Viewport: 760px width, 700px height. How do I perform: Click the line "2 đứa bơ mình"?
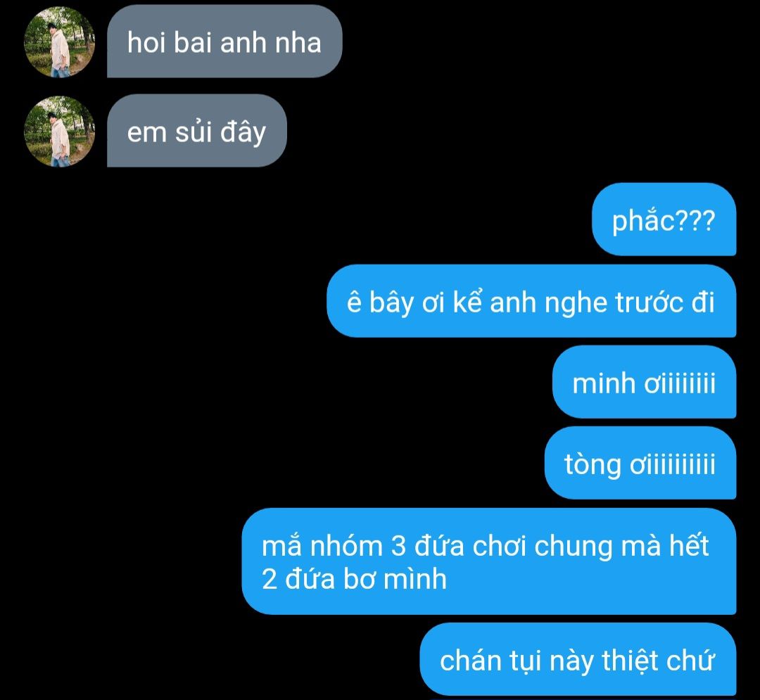tap(354, 578)
